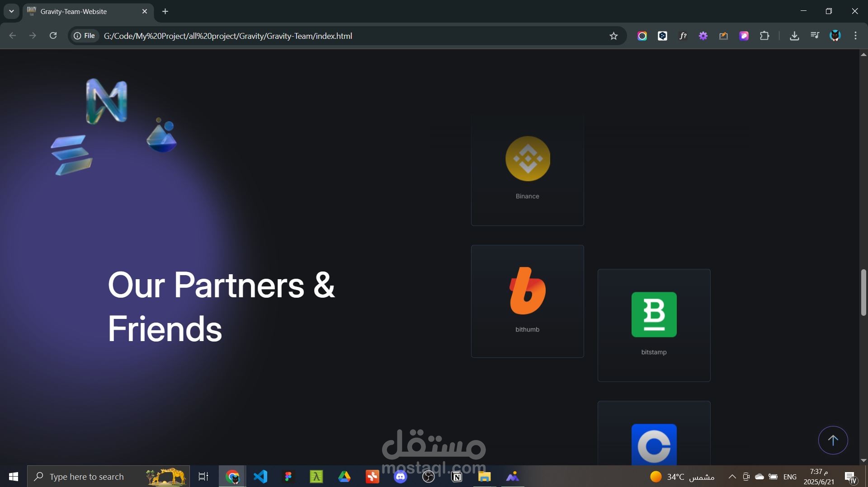Switch to Chrome on the taskbar
The width and height of the screenshot is (868, 487).
pyautogui.click(x=232, y=477)
